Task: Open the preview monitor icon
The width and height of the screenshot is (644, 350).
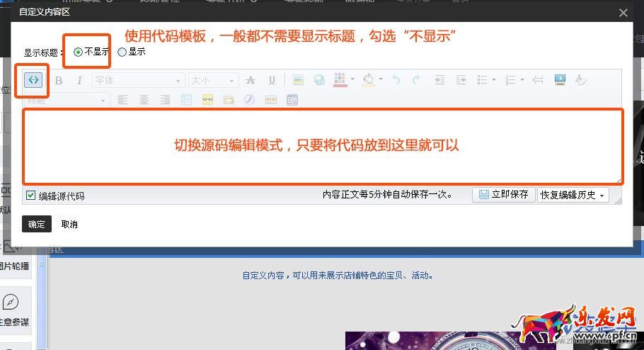Action: [560, 79]
